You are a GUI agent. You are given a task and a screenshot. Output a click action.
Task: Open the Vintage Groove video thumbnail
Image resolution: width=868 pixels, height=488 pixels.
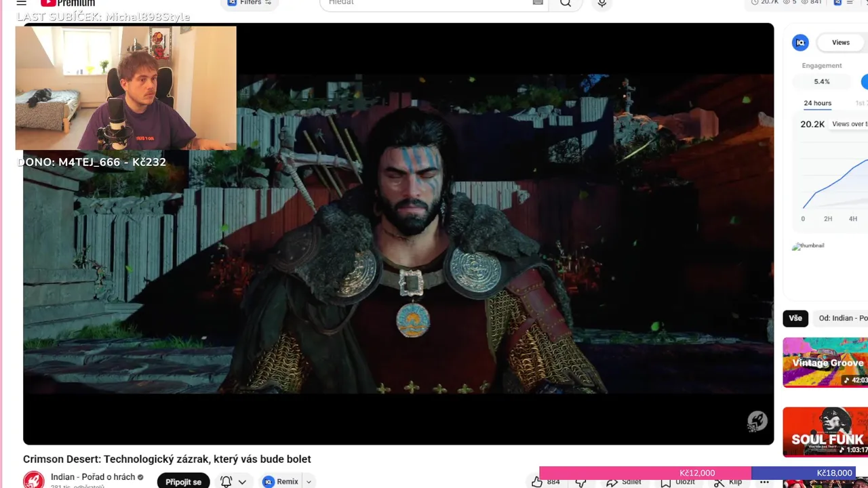825,363
